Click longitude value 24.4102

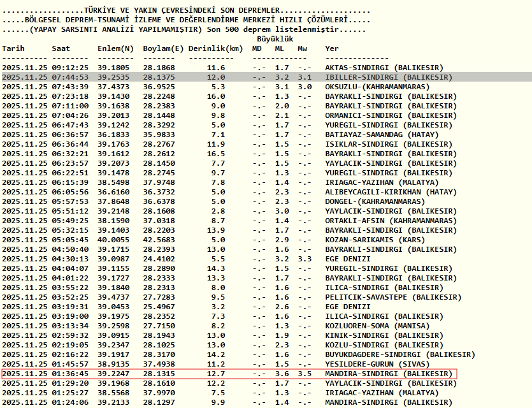[x=159, y=259]
